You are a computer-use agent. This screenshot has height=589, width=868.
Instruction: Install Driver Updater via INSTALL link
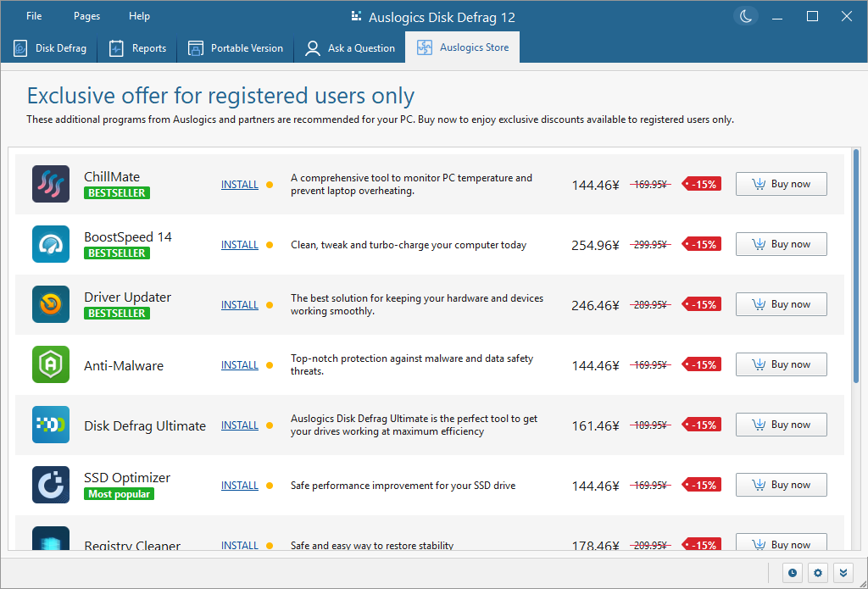coord(240,305)
